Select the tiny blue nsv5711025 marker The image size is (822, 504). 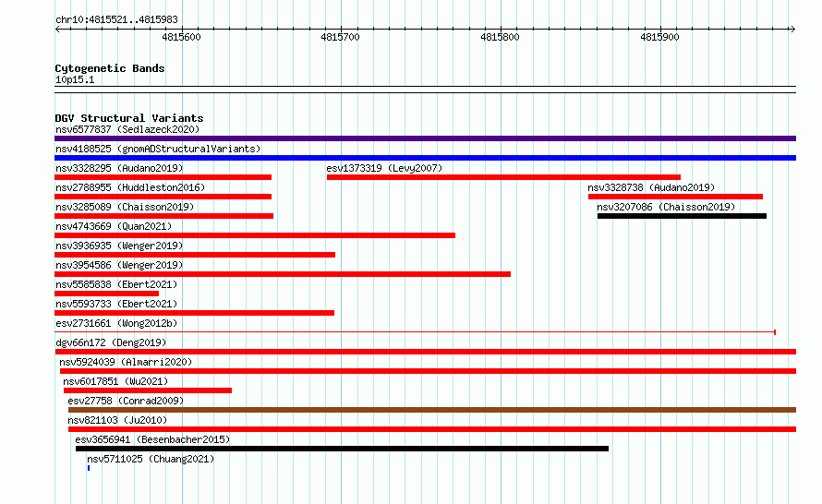[89, 468]
